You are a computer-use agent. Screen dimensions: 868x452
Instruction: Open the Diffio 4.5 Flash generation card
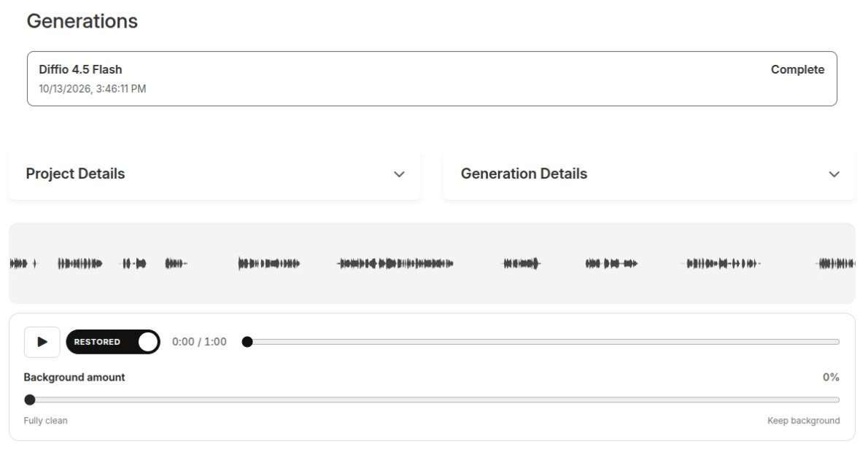pyautogui.click(x=432, y=79)
